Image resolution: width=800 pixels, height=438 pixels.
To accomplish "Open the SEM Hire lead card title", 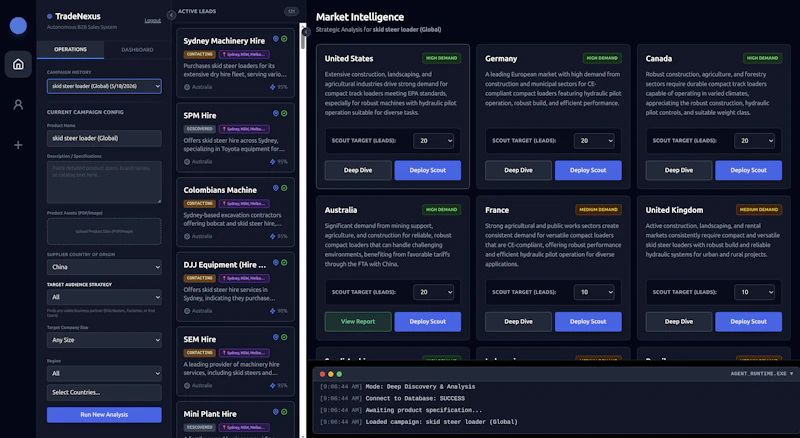I will 199,339.
